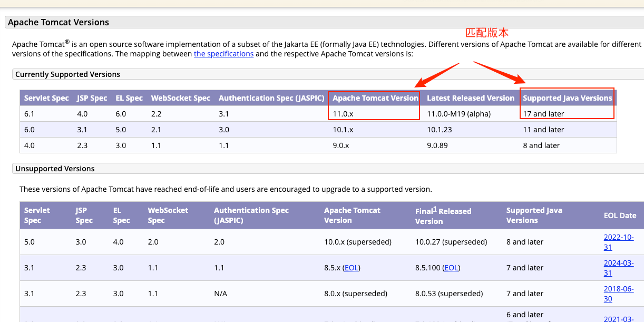Select the 10.1.23 release cell
Image resolution: width=644 pixels, height=322 pixels.
point(439,130)
